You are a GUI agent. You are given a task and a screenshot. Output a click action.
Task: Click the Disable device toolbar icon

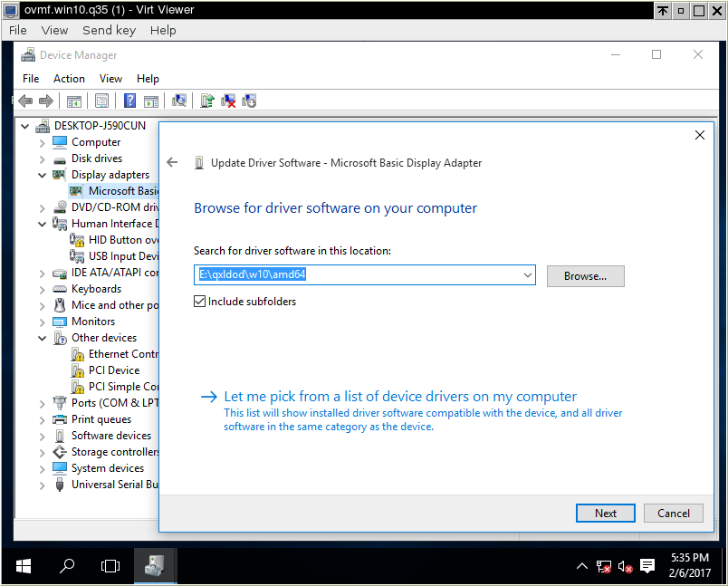[x=248, y=100]
